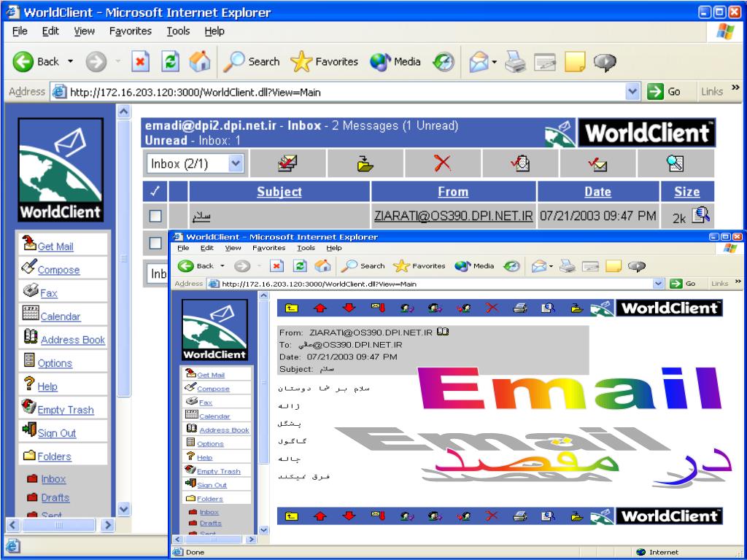Click the delete X icon in bottom message toolbar
This screenshot has height=560, width=747.
[492, 516]
